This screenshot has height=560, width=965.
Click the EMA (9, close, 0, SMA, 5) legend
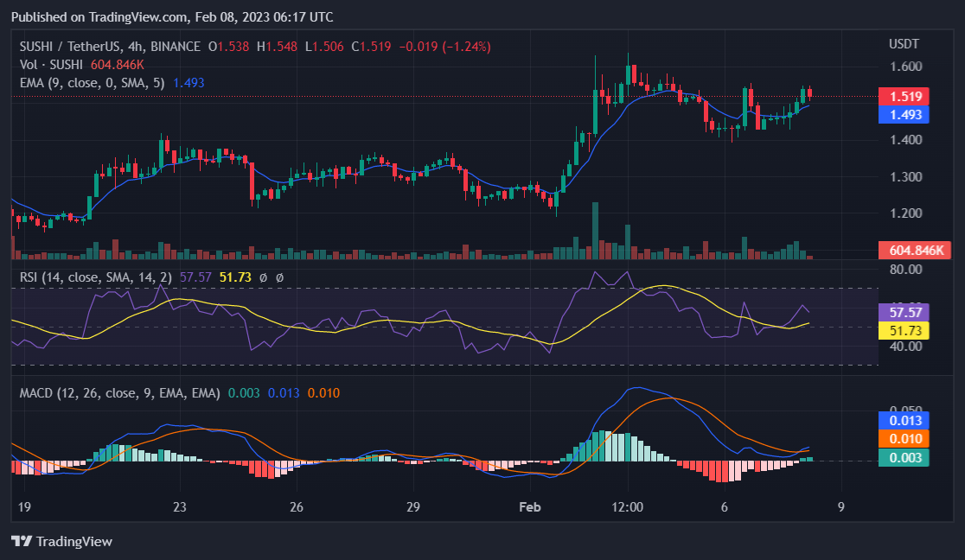click(93, 83)
